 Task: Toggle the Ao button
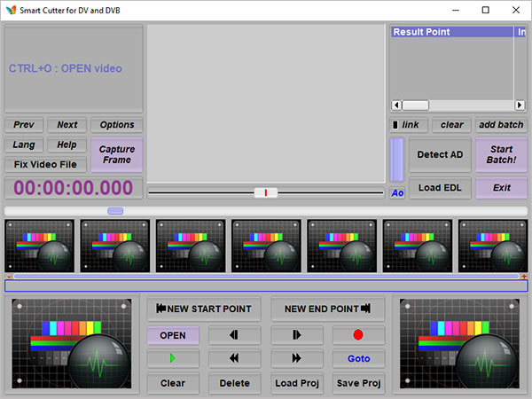(x=397, y=192)
